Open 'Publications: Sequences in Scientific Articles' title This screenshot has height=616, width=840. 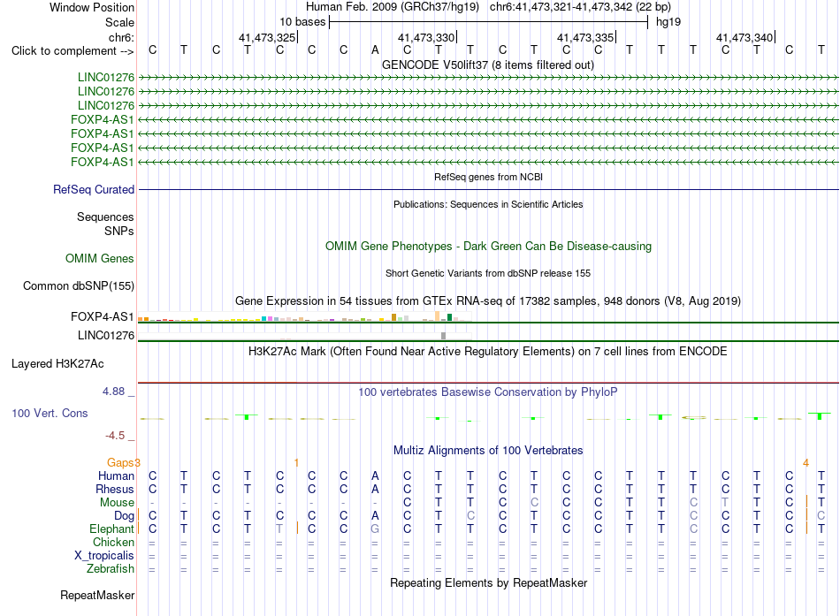pos(488,204)
